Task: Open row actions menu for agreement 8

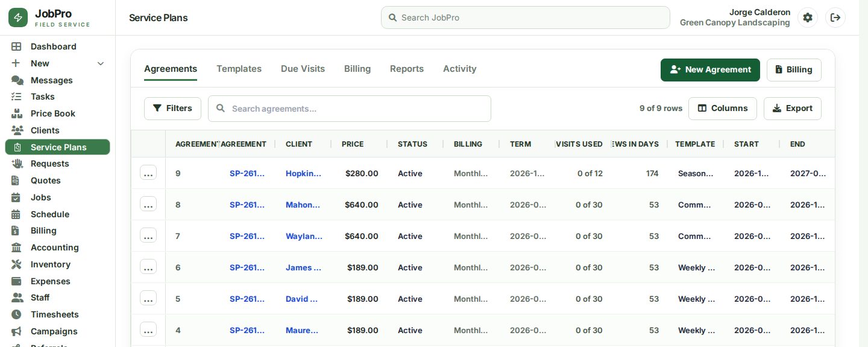Action: 148,205
